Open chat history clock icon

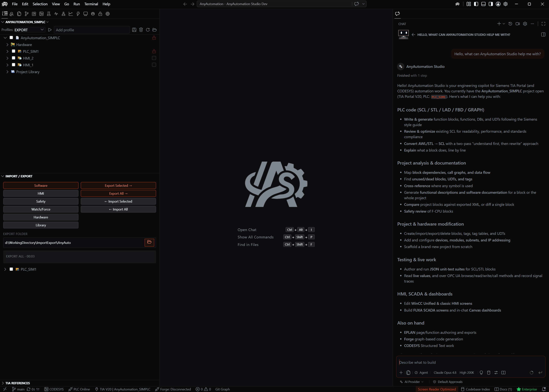pyautogui.click(x=510, y=24)
